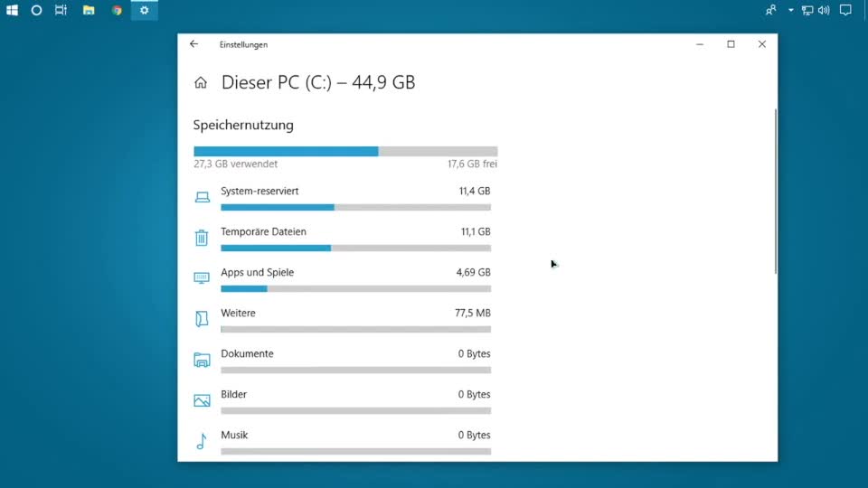868x488 pixels.
Task: Open the People icon in system tray
Action: (x=770, y=10)
